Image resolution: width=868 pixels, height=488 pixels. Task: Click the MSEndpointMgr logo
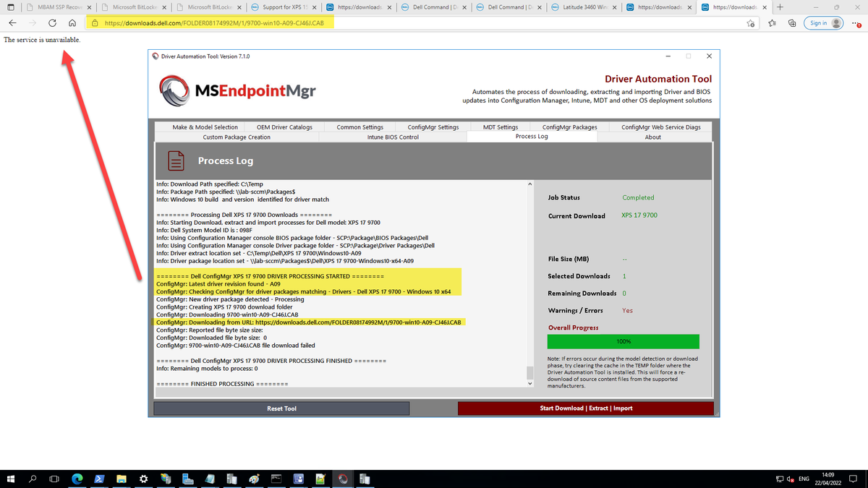(x=238, y=91)
